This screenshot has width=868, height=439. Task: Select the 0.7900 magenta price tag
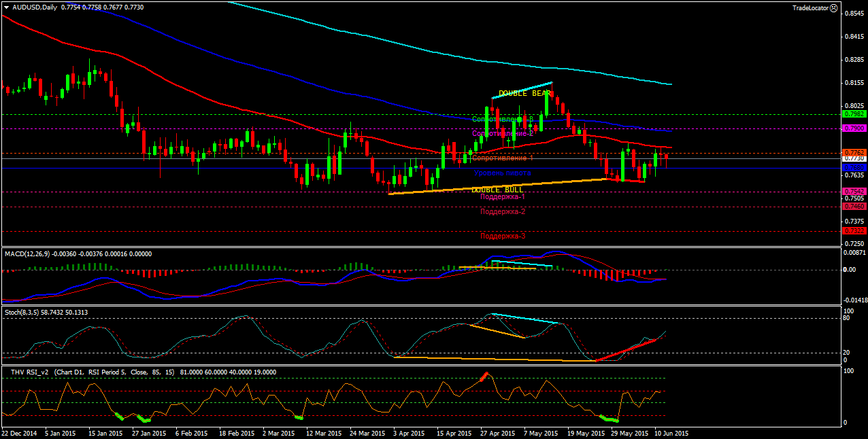tap(854, 128)
